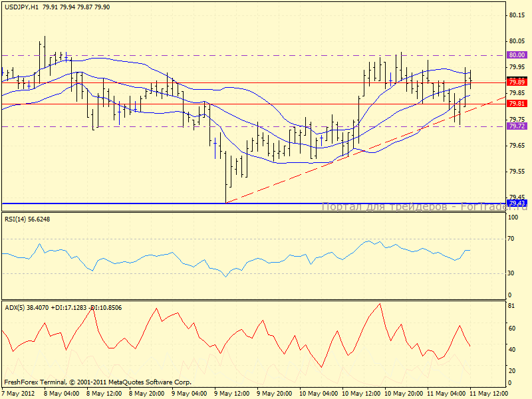Screen dimensions: 532x399
Task: Click the RSI(14) indicator label
Action: click(x=18, y=218)
